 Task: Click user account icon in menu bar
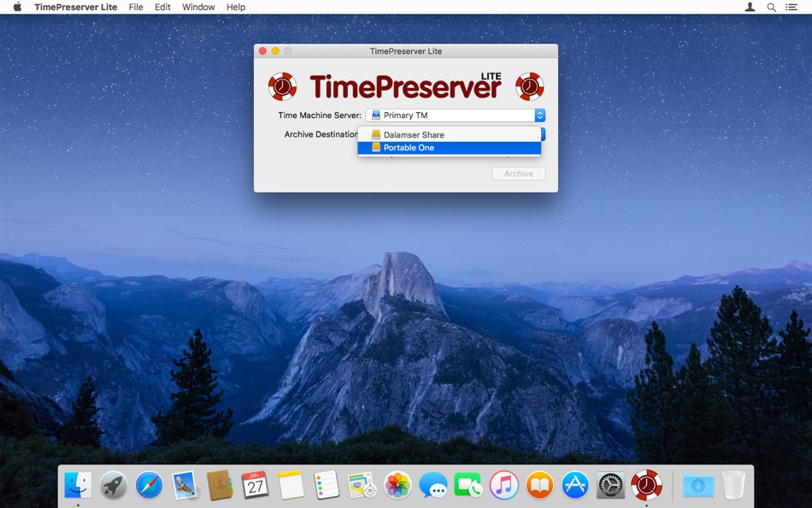pos(750,7)
